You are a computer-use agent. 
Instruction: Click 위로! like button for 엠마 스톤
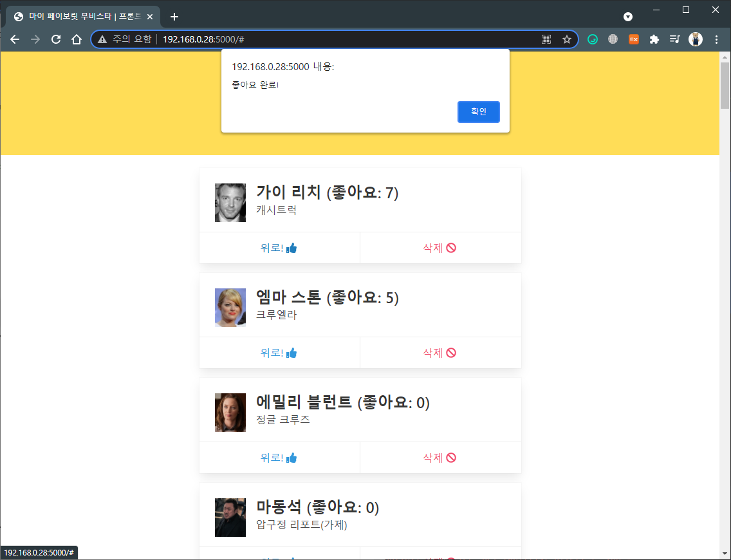[279, 353]
